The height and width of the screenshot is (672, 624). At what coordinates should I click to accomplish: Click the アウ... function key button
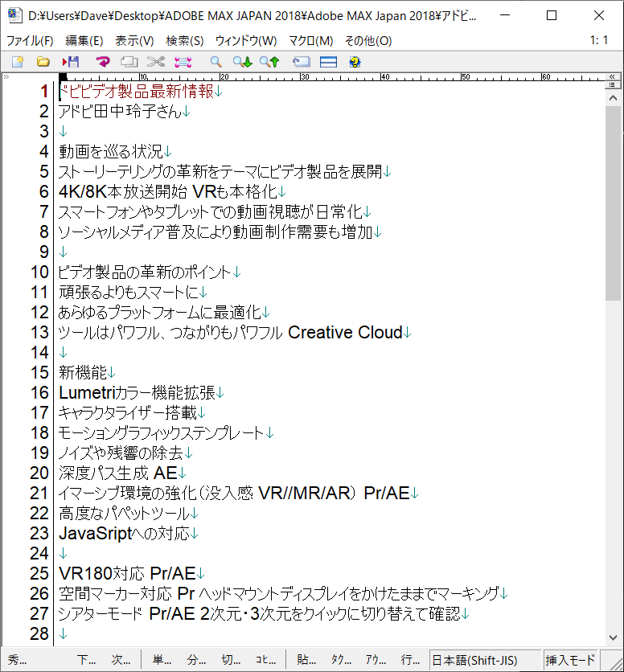tap(376, 660)
